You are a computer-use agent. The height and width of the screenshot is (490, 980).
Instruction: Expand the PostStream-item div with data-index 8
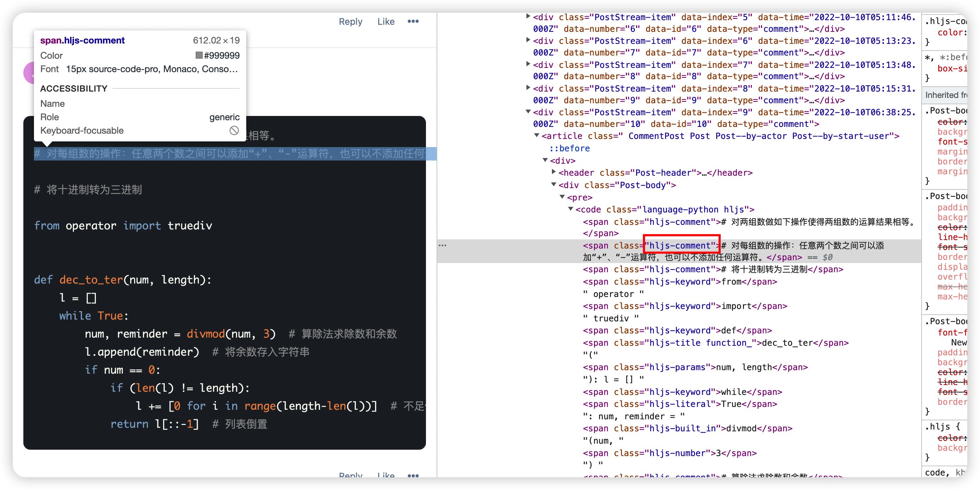click(x=528, y=88)
